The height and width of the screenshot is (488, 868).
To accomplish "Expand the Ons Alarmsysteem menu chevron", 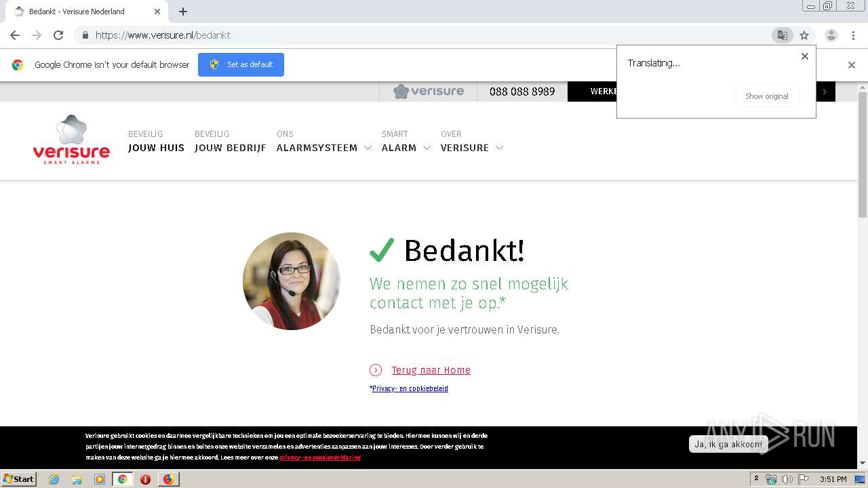I will tap(368, 148).
